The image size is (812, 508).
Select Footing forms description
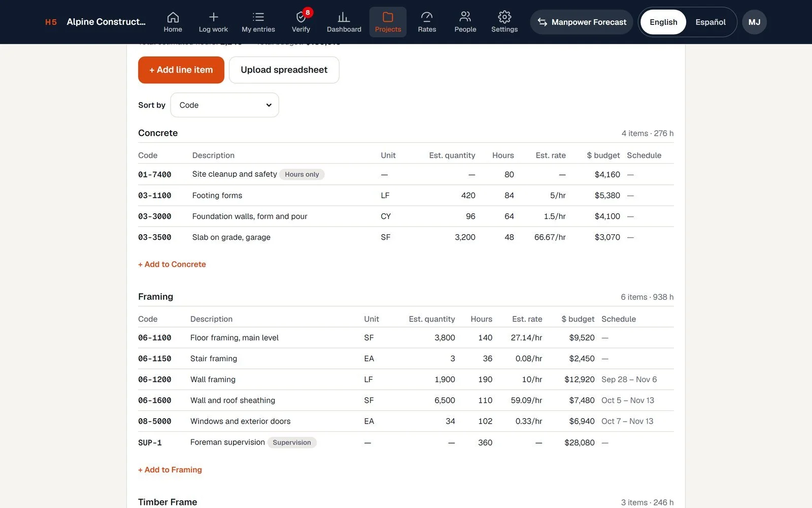pyautogui.click(x=217, y=196)
